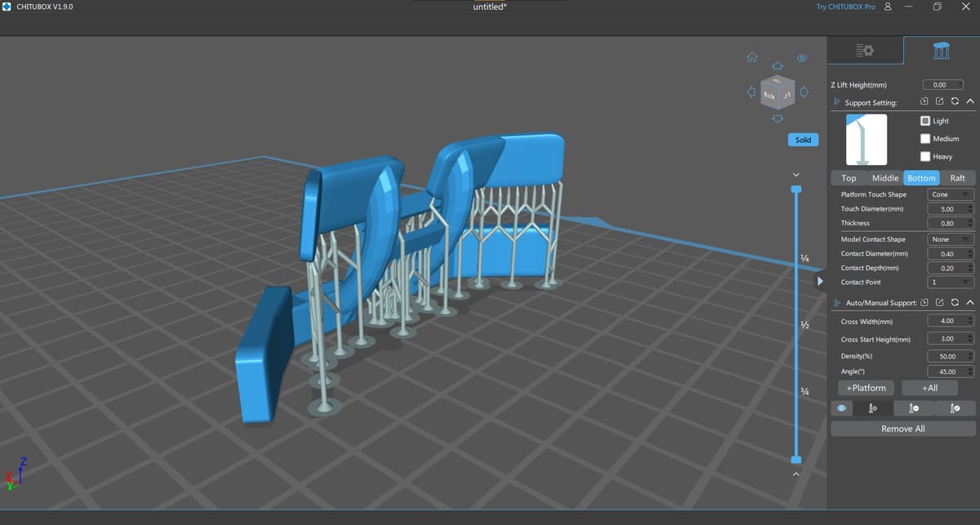This screenshot has width=980, height=525.
Task: Open the print settings panel icon
Action: coord(865,51)
